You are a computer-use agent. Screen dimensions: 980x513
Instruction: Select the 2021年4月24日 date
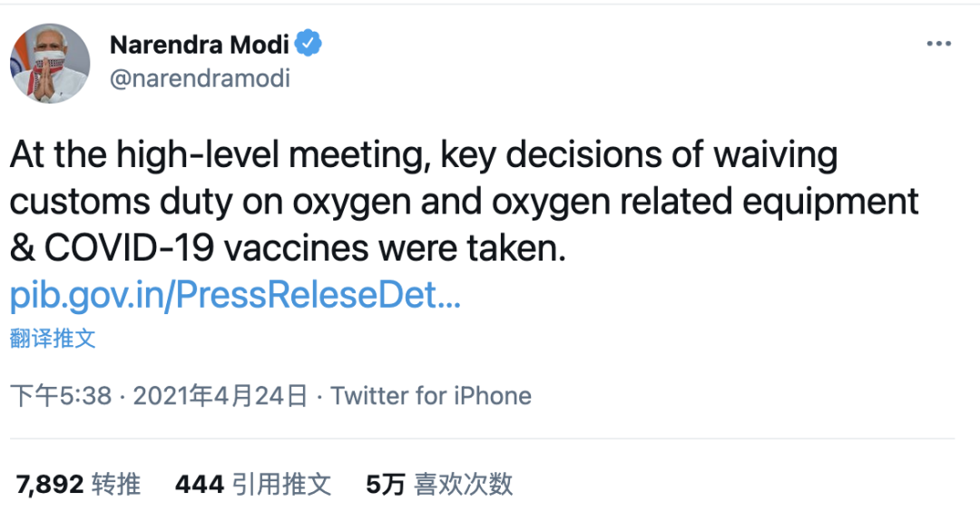(220, 396)
